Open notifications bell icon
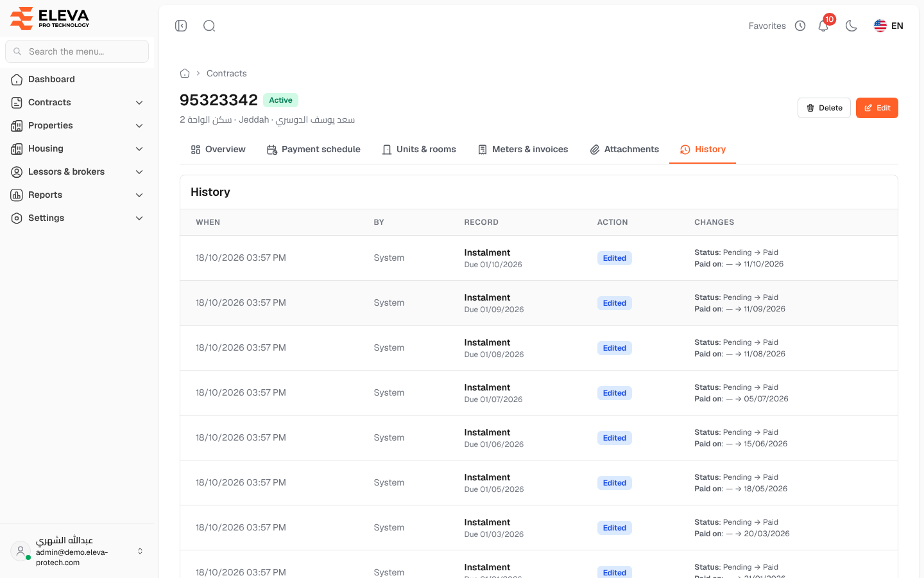The width and height of the screenshot is (924, 578). (x=823, y=26)
